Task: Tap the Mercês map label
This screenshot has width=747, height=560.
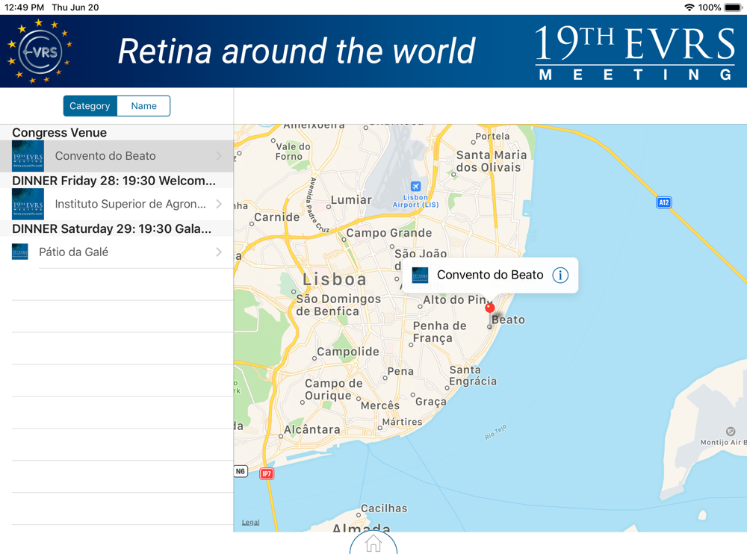Action: pos(380,405)
